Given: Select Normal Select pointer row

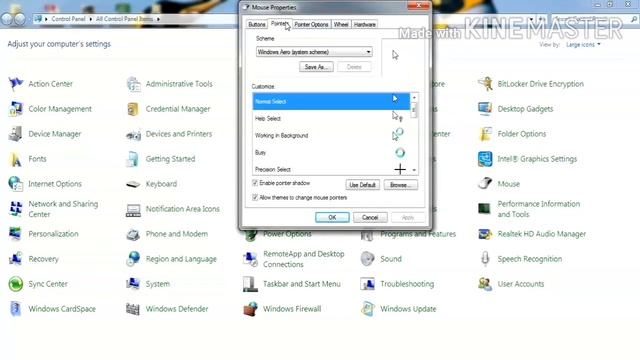Looking at the screenshot, I should 331,101.
